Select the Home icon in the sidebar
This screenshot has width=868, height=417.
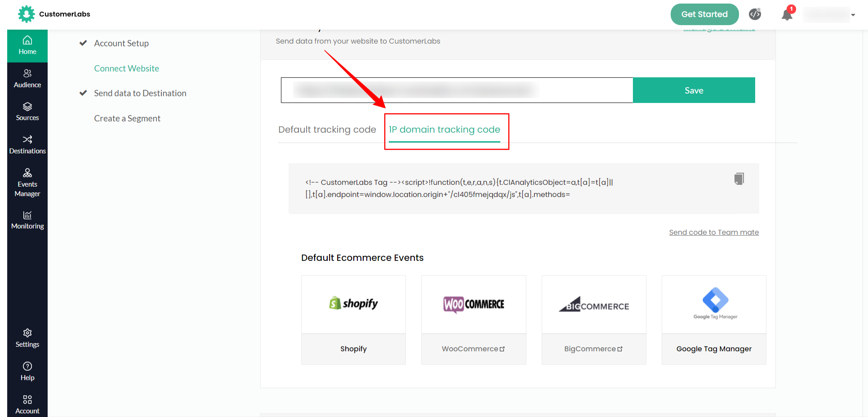click(27, 45)
